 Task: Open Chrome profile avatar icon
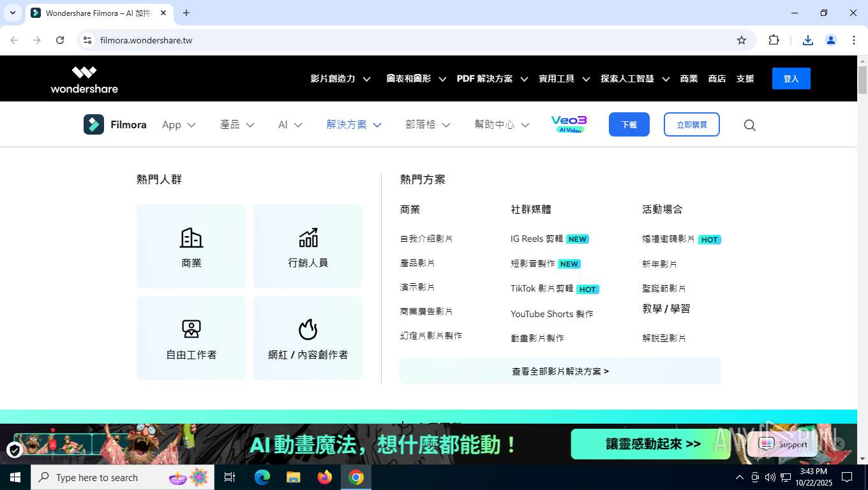point(831,40)
